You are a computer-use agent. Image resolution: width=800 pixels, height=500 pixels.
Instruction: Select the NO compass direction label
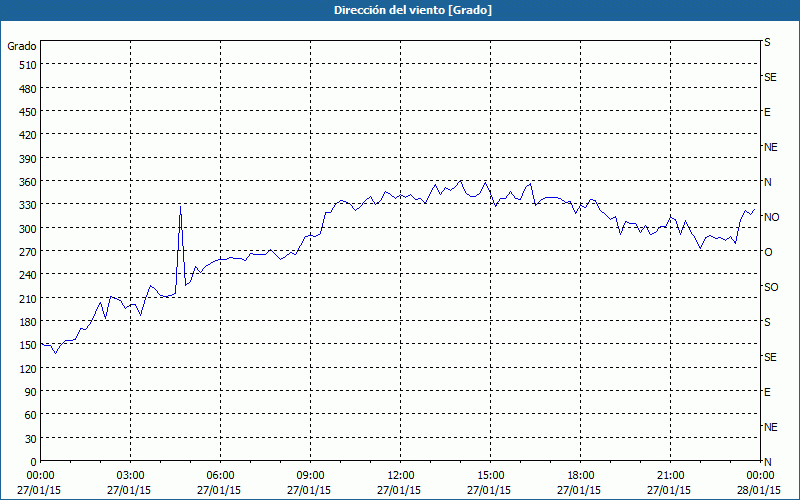pyautogui.click(x=771, y=217)
